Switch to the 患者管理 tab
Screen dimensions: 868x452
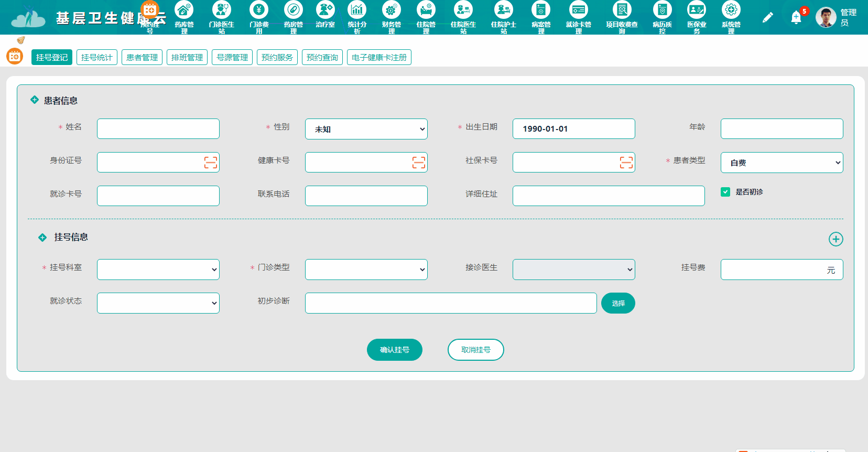[142, 57]
